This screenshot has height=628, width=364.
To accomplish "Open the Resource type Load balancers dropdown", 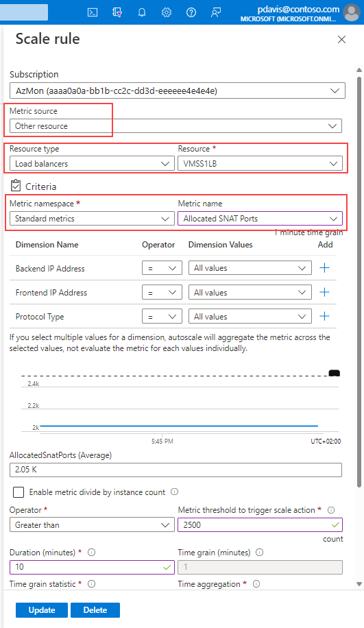I will click(92, 163).
